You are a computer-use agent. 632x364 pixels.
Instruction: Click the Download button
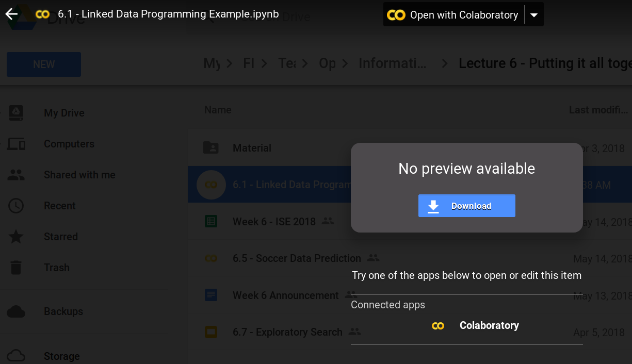(x=467, y=206)
